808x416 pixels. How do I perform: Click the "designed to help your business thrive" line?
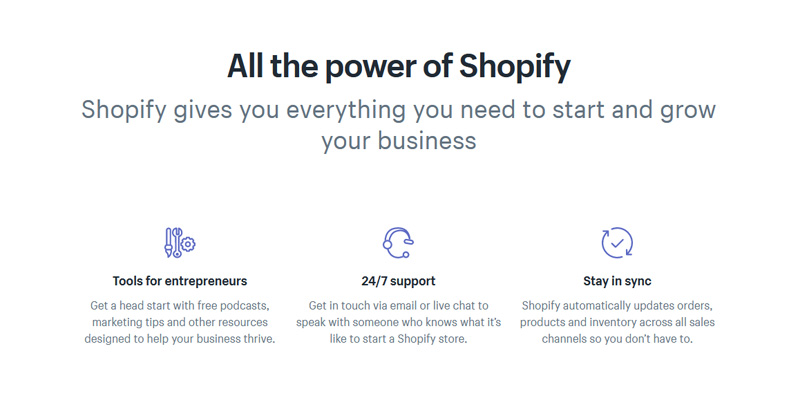pyautogui.click(x=180, y=339)
